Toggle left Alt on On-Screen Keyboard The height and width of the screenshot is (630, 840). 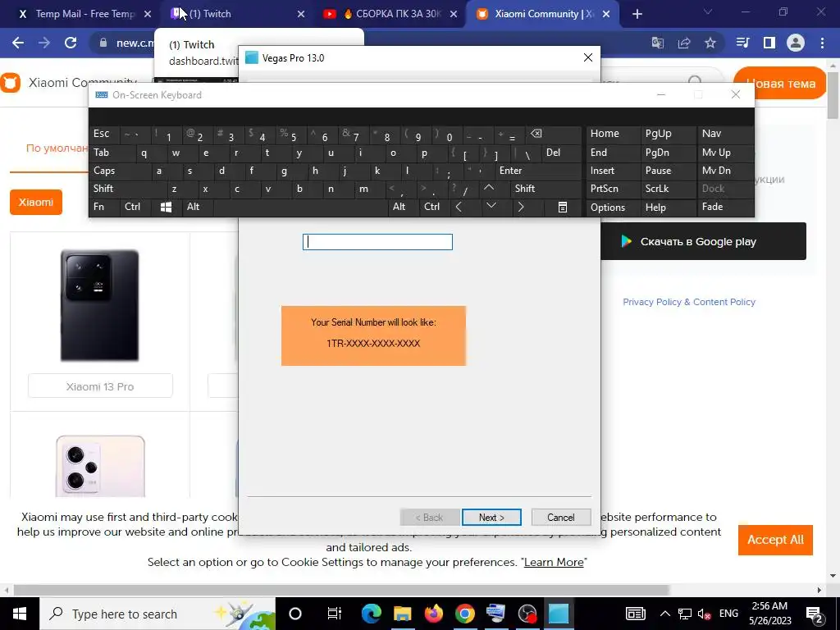coord(198,207)
